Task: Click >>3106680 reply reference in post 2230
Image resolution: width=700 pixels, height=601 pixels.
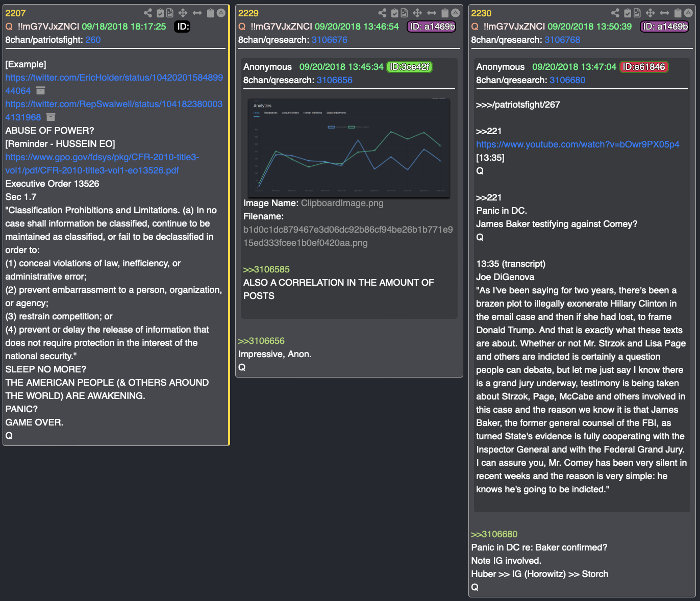Action: click(x=494, y=534)
